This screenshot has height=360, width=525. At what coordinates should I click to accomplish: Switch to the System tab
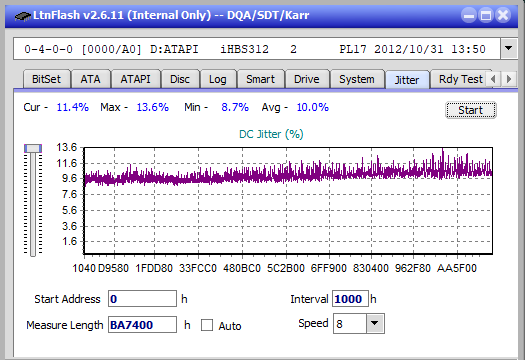tap(357, 79)
